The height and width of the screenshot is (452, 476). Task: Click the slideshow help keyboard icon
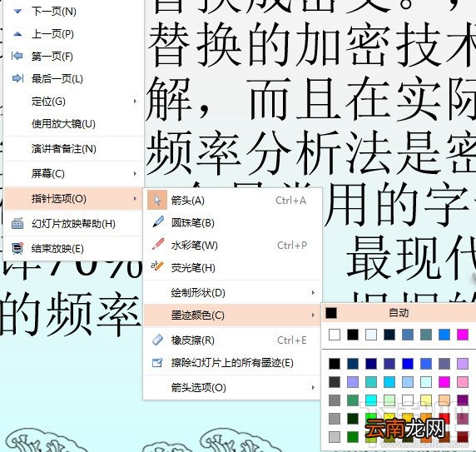tap(17, 224)
